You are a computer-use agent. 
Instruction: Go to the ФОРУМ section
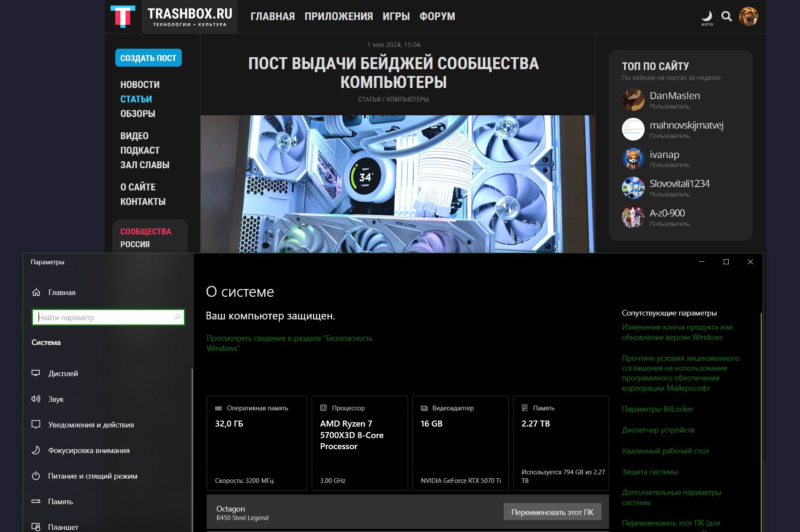click(x=437, y=16)
